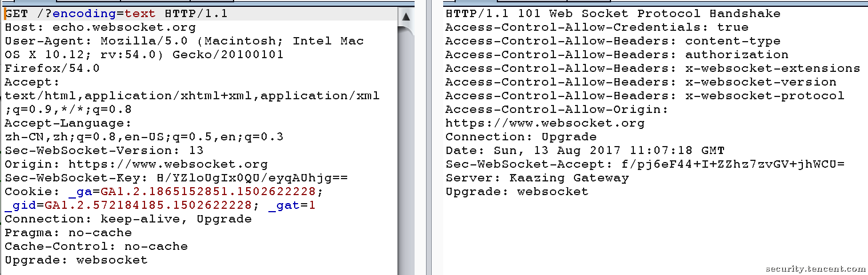Click the _gid cookie value

coord(148,205)
